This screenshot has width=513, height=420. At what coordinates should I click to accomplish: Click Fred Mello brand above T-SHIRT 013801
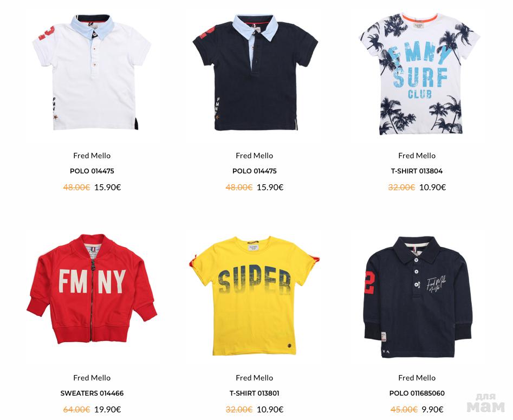254,378
